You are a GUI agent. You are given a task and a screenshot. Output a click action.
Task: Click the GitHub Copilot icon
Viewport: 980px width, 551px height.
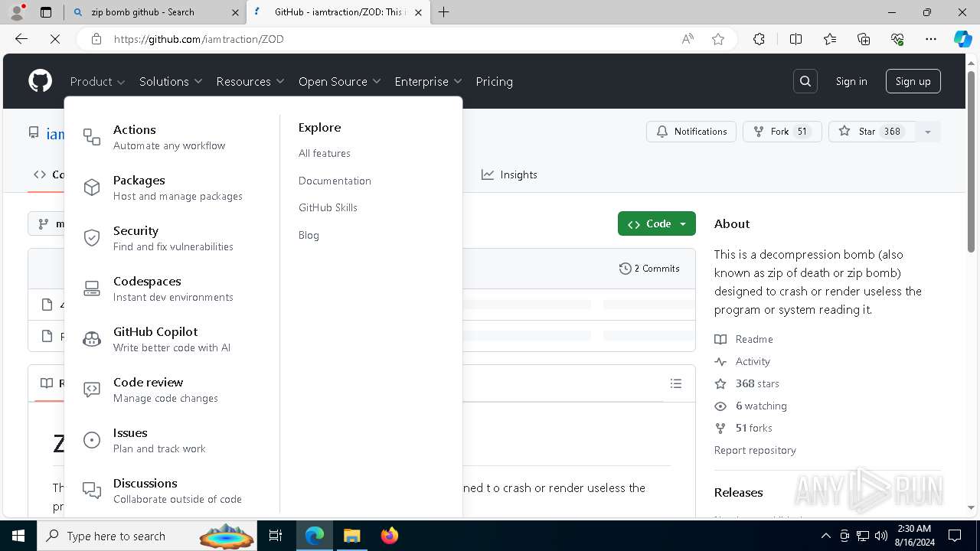(92, 339)
